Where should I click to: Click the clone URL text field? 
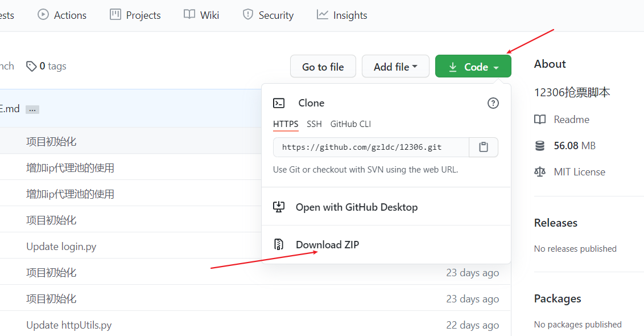point(371,147)
